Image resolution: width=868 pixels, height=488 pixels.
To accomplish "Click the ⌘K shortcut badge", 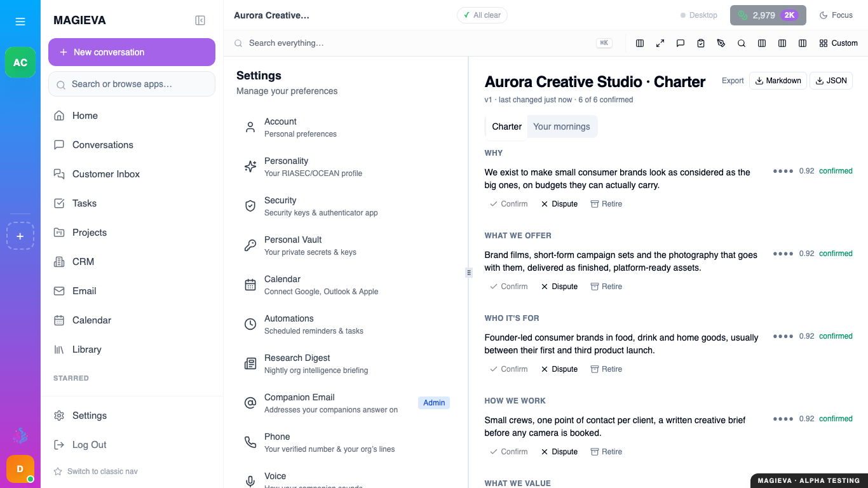I will click(x=604, y=43).
